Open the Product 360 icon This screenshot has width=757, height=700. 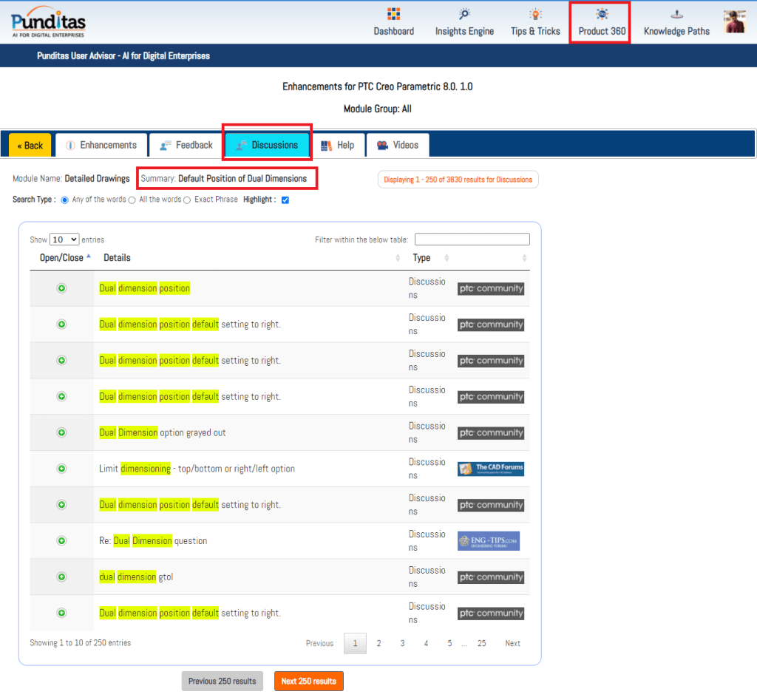coord(602,14)
